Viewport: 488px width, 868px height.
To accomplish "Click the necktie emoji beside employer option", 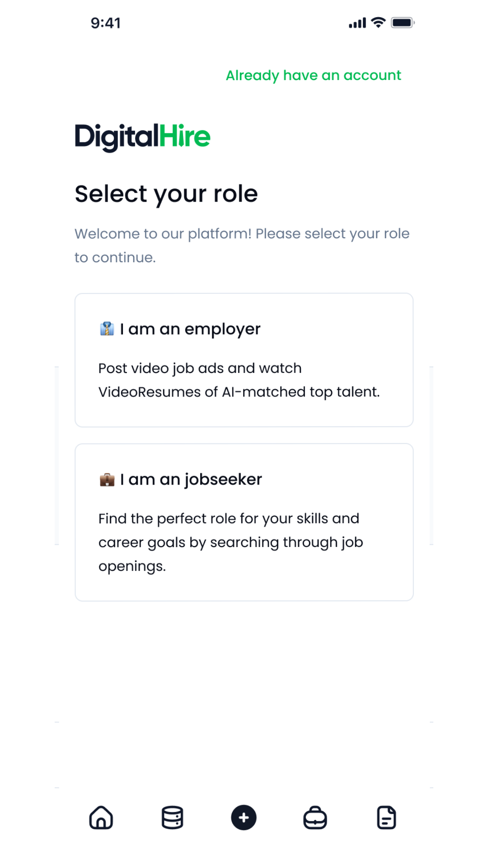I will (x=107, y=329).
